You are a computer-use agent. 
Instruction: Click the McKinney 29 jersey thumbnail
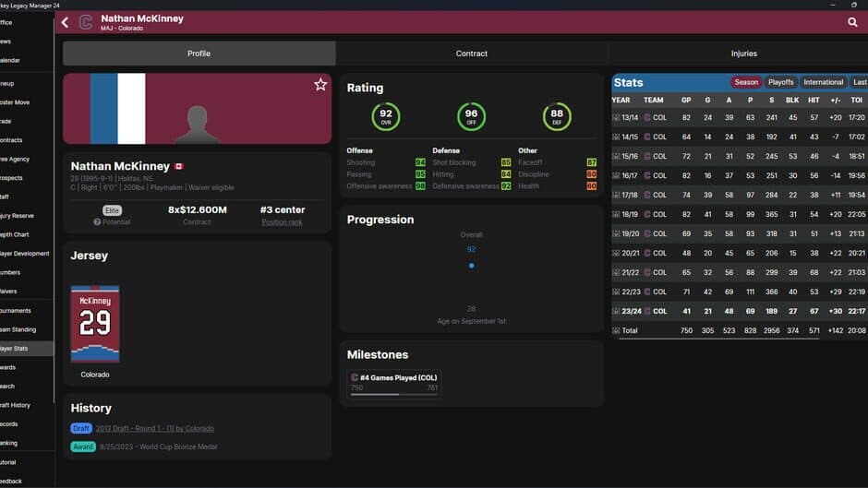95,324
